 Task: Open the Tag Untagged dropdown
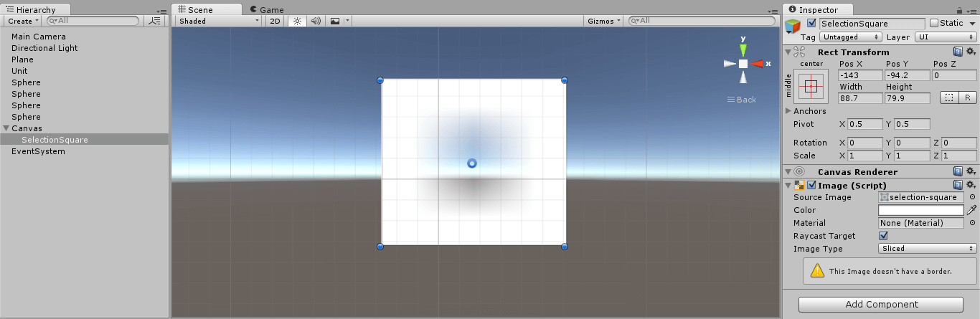pos(851,37)
